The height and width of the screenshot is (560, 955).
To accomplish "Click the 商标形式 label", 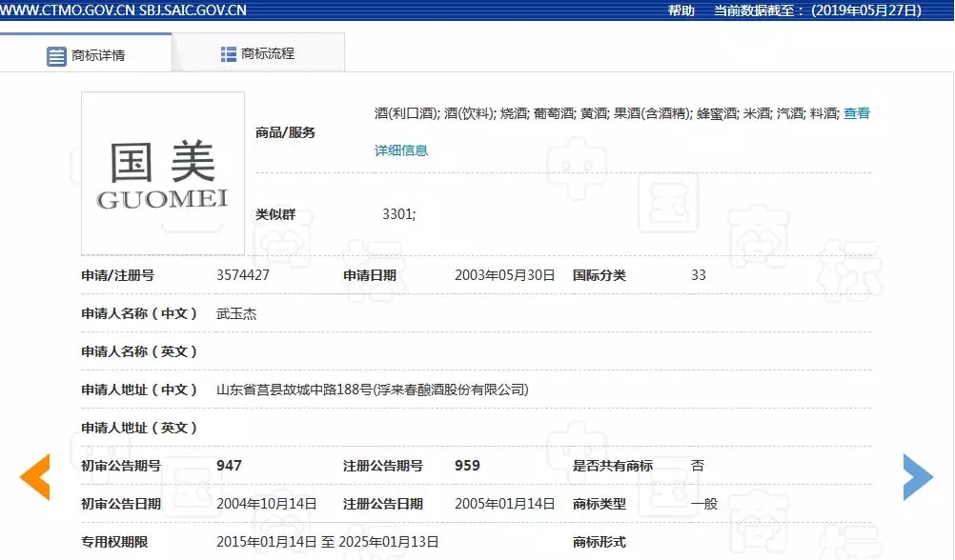I will coord(599,542).
